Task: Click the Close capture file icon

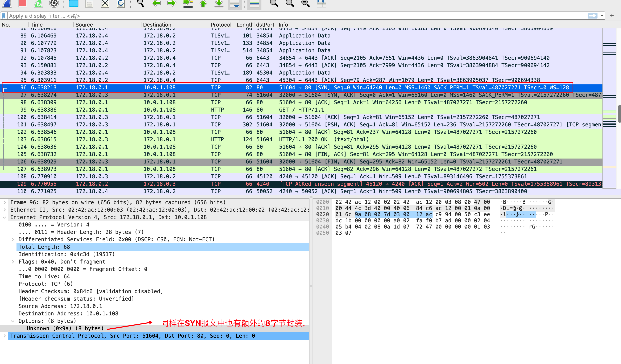Action: (x=105, y=3)
